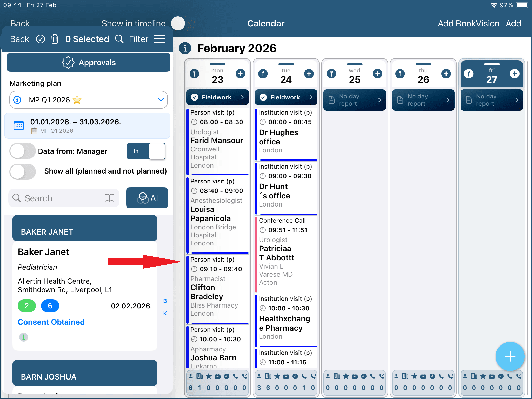
Task: Expand Wednesday's No day report chevron
Action: [379, 100]
